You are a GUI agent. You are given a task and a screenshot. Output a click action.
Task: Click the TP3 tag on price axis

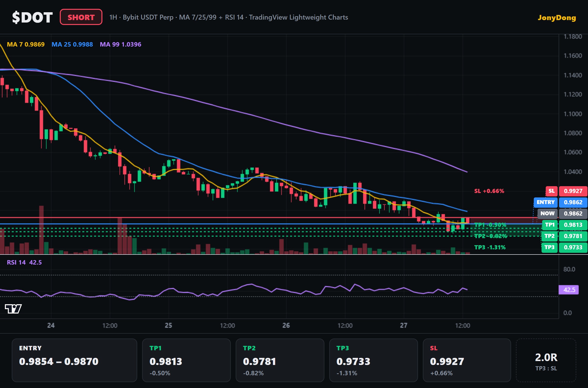(550, 247)
